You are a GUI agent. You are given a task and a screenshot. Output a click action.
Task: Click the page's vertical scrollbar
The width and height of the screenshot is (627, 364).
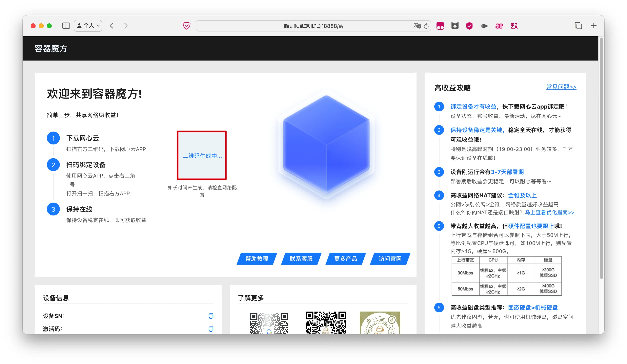(602, 158)
